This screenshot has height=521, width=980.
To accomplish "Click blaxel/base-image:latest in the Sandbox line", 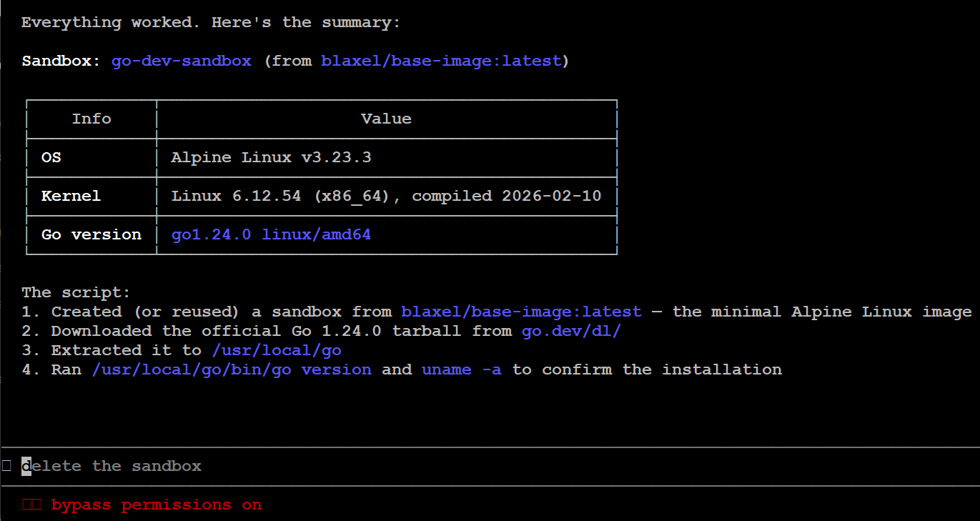I will [x=441, y=61].
